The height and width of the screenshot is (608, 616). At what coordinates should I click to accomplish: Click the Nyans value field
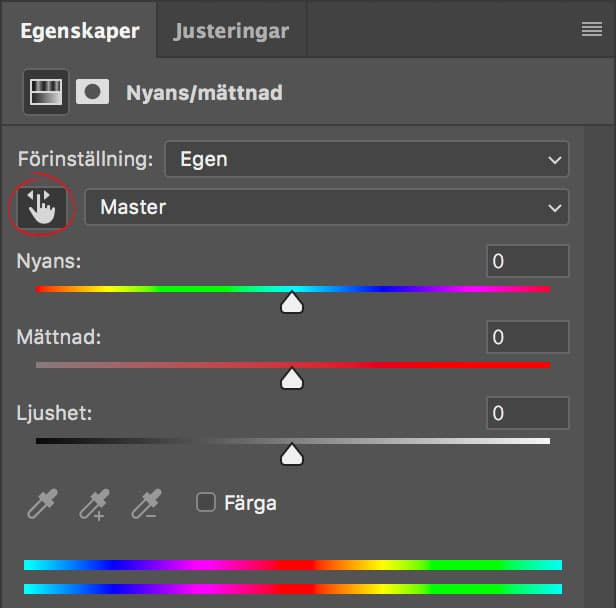click(x=528, y=261)
